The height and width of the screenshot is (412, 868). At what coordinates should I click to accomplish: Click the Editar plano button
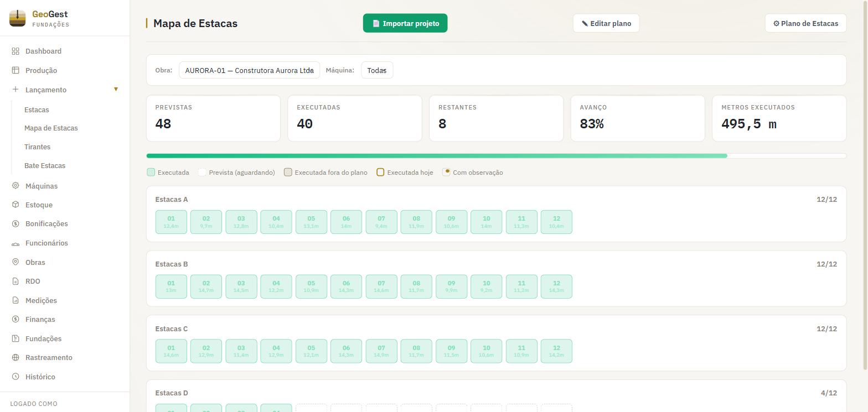click(x=606, y=23)
